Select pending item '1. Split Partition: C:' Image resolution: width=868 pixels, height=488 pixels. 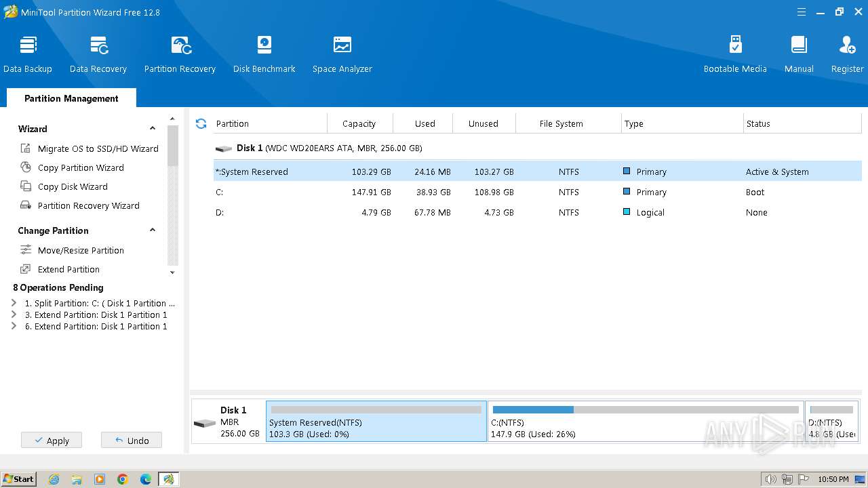[100, 303]
